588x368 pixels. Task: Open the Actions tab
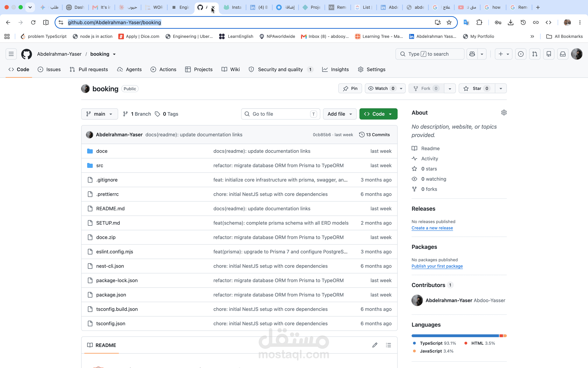point(163,69)
